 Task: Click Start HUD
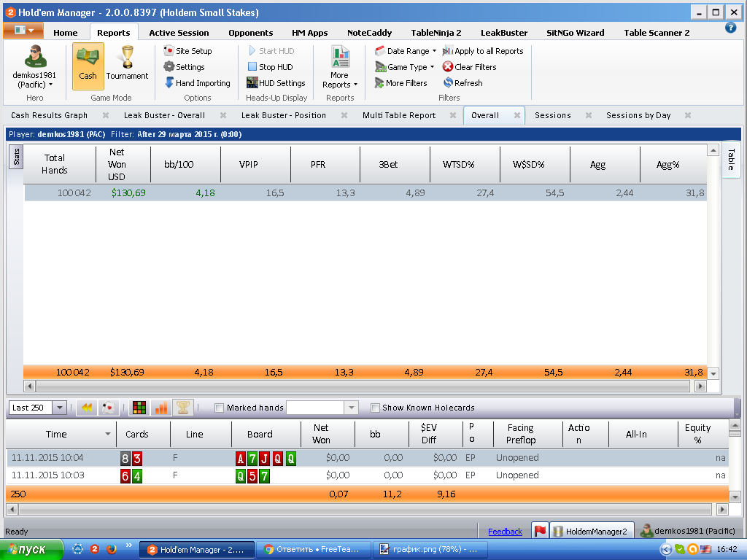click(271, 51)
